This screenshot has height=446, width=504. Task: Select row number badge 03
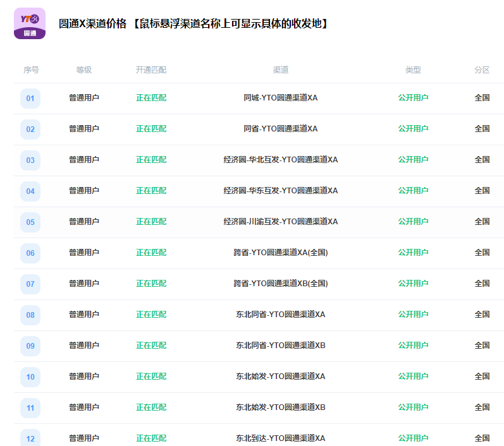coord(30,160)
